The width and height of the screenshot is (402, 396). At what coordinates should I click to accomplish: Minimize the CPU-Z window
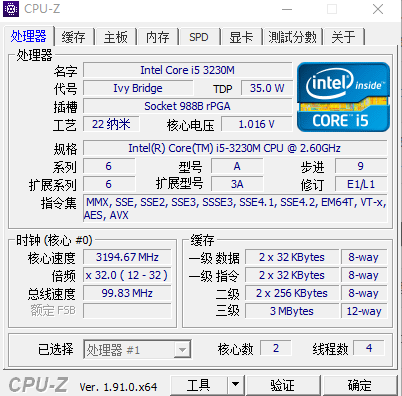coord(287,9)
